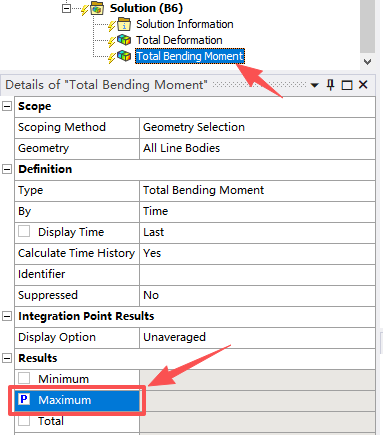Toggle the Minimum parameter checkbox
This screenshot has width=383, height=435.
click(24, 378)
